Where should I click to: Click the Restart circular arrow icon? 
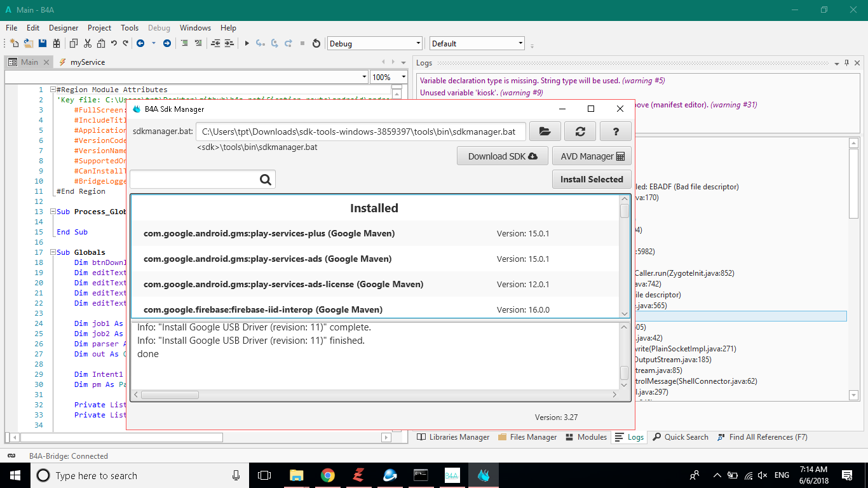click(x=316, y=43)
